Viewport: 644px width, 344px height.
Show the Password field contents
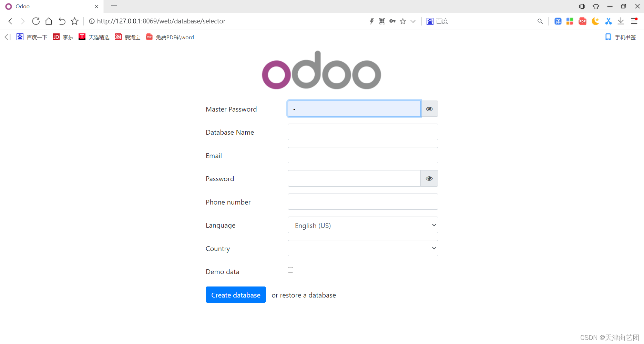[429, 178]
